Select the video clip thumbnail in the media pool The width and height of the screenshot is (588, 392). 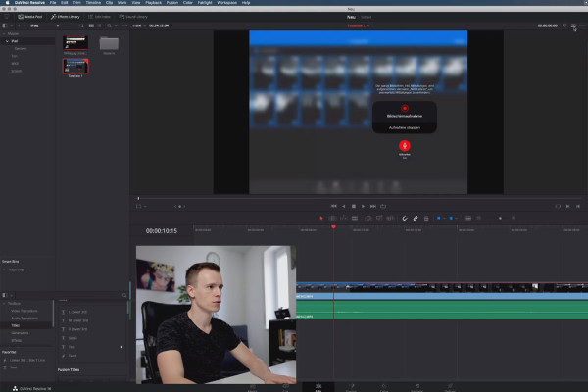pyautogui.click(x=75, y=43)
